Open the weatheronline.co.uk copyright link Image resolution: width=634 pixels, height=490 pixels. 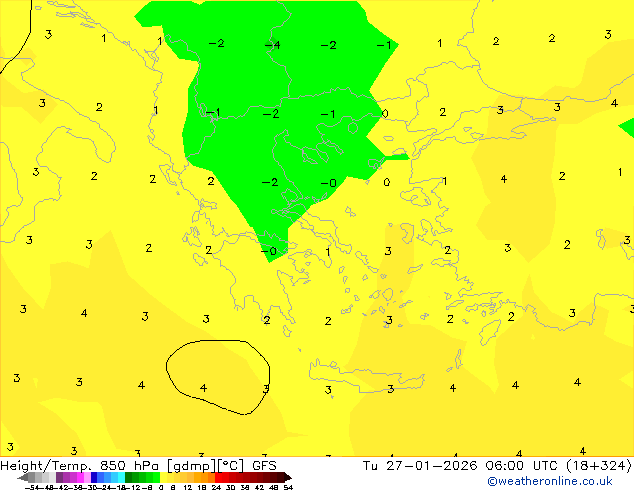(x=550, y=481)
